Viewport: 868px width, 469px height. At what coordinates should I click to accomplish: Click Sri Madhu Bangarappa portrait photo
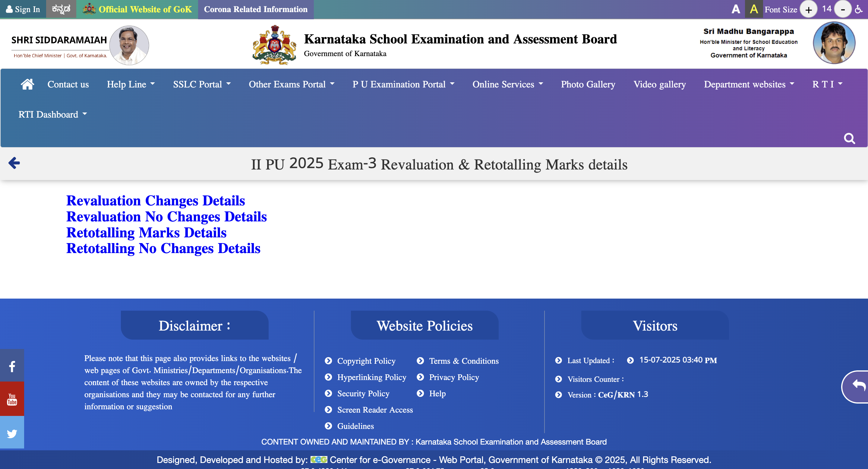pos(834,43)
